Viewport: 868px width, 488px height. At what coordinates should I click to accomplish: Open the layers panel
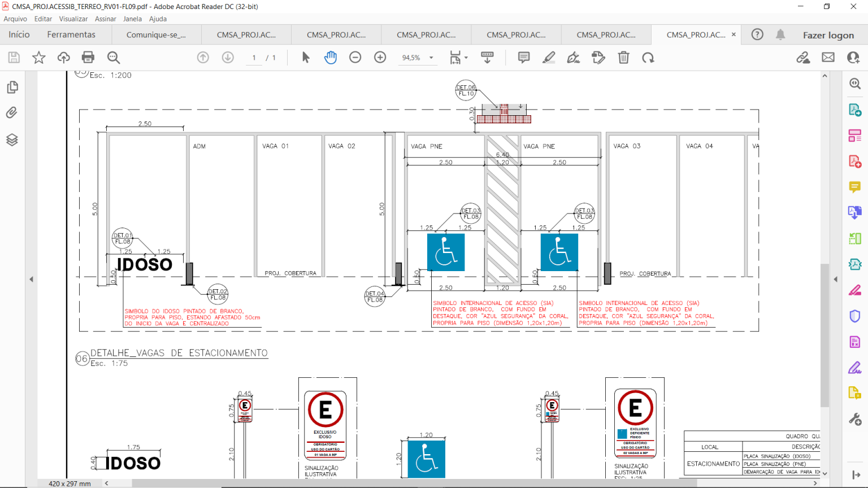click(12, 140)
